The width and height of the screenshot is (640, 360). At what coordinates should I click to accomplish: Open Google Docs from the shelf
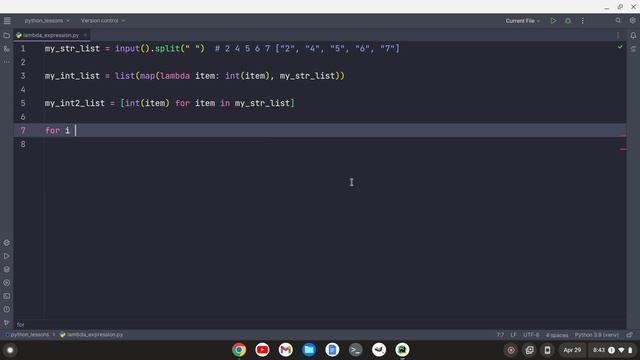[x=332, y=350]
